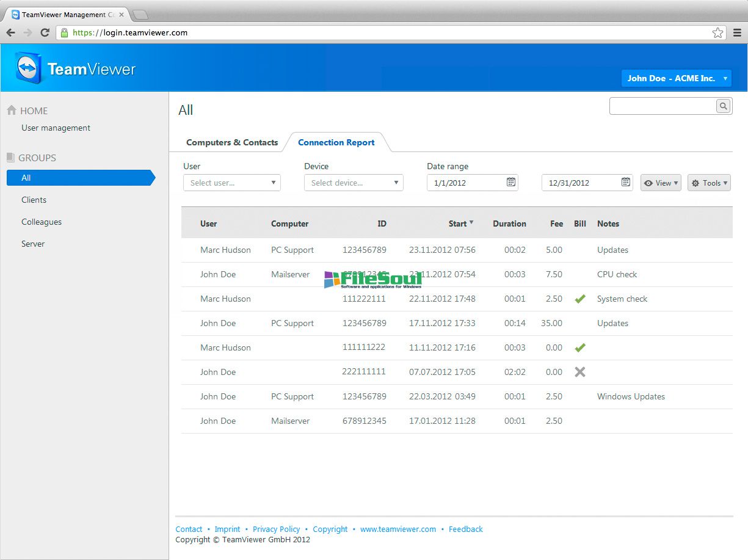Image resolution: width=748 pixels, height=560 pixels.
Task: Open the Chrome hamburger menu
Action: pyautogui.click(x=738, y=33)
